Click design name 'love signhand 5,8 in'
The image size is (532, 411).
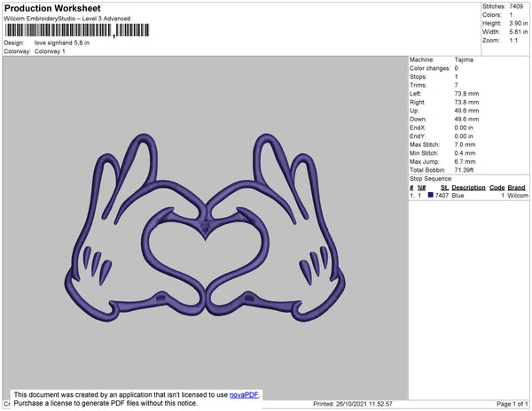click(x=62, y=43)
